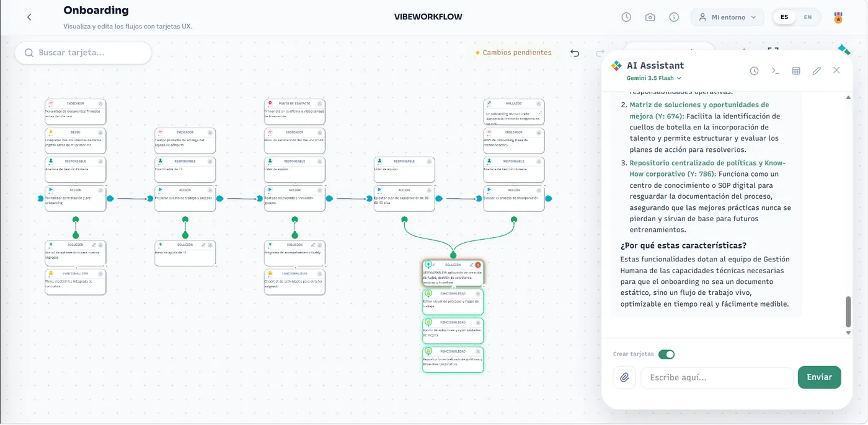Select the Evaluar el proceso de incorporación card
This screenshot has height=425, width=868.
tap(514, 198)
